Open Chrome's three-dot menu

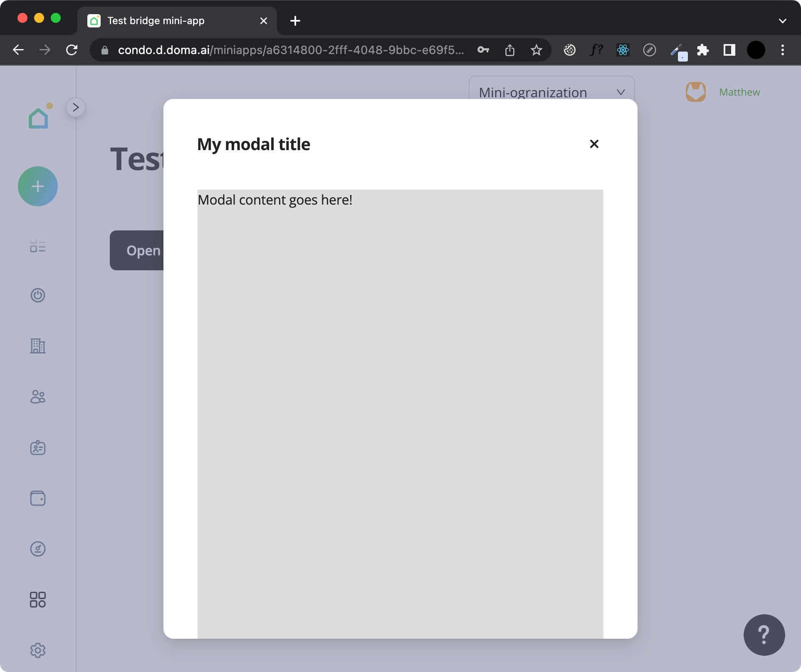pyautogui.click(x=782, y=50)
